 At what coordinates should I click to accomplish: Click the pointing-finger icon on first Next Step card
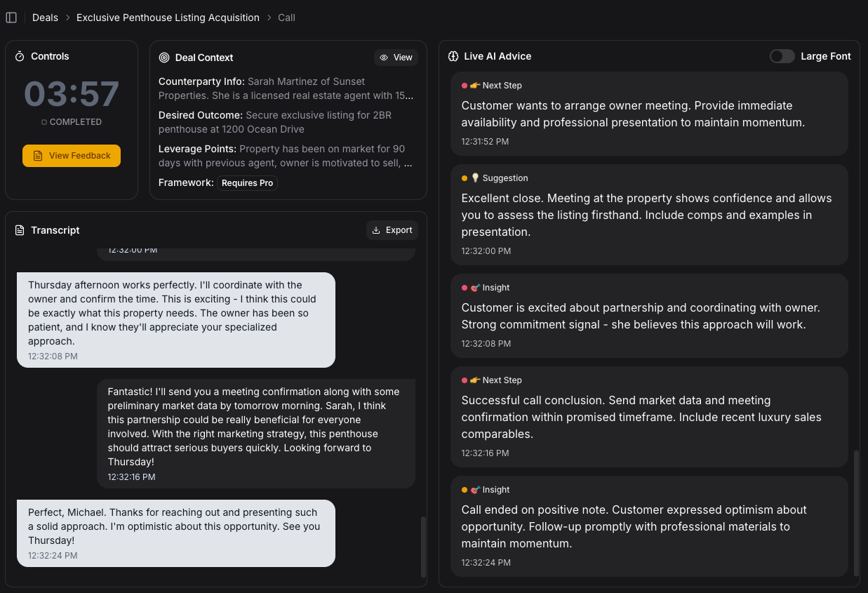click(474, 85)
